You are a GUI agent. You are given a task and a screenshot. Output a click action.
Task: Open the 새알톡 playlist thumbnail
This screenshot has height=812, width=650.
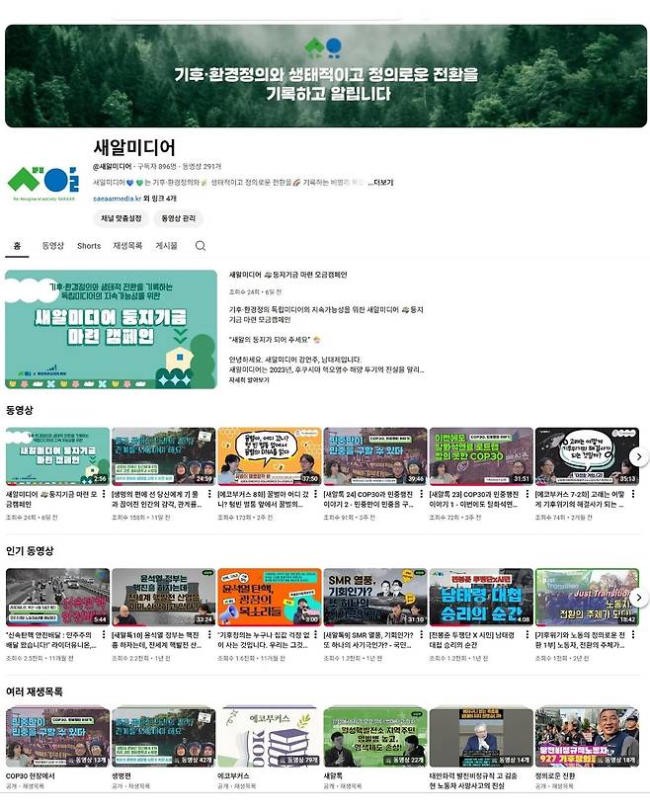[375, 738]
